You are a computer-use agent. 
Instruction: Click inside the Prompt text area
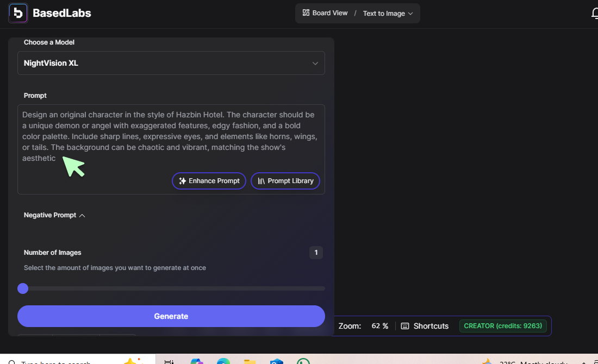tap(171, 149)
